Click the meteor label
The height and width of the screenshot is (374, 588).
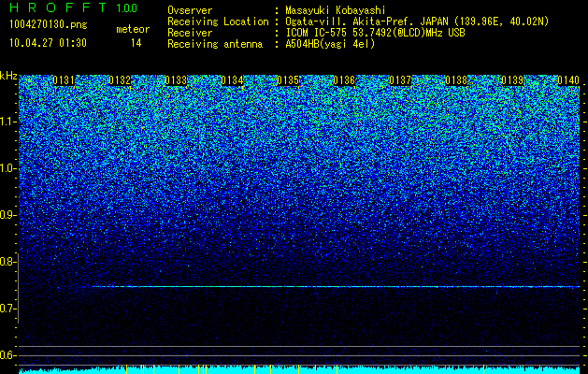pyautogui.click(x=133, y=29)
